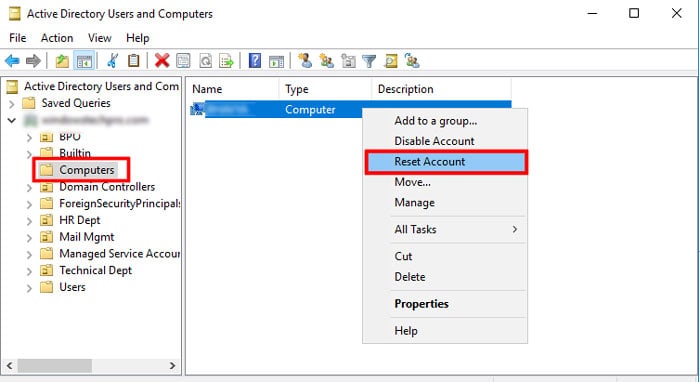This screenshot has width=700, height=382.
Task: Choose Cut in context menu
Action: click(x=445, y=256)
